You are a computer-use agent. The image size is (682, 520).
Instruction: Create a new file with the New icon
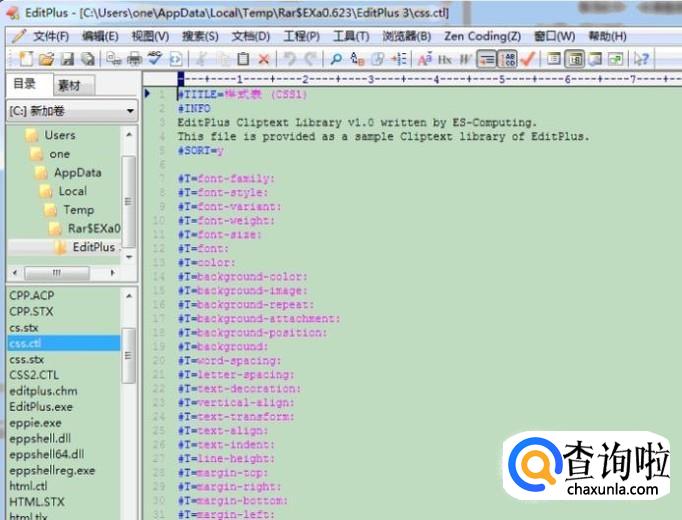tap(26, 59)
